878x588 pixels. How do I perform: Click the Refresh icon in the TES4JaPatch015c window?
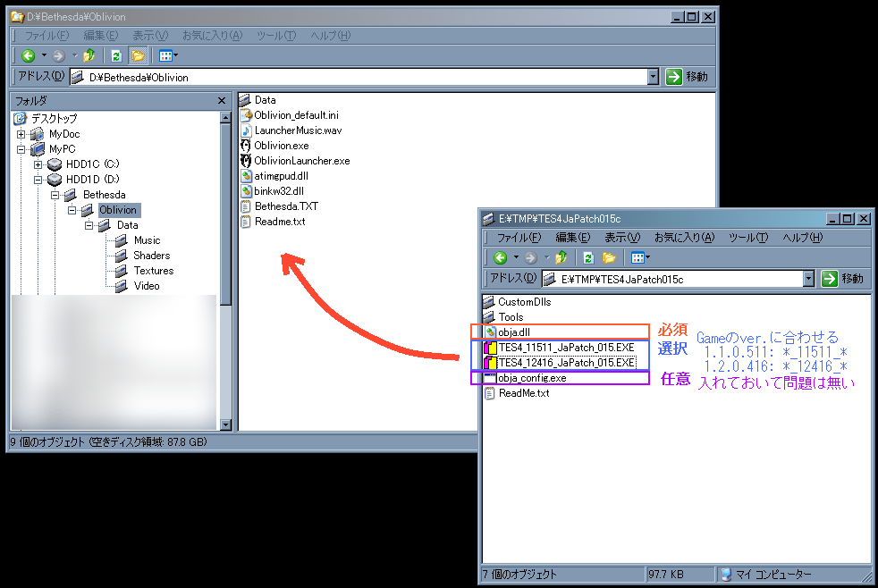[588, 257]
